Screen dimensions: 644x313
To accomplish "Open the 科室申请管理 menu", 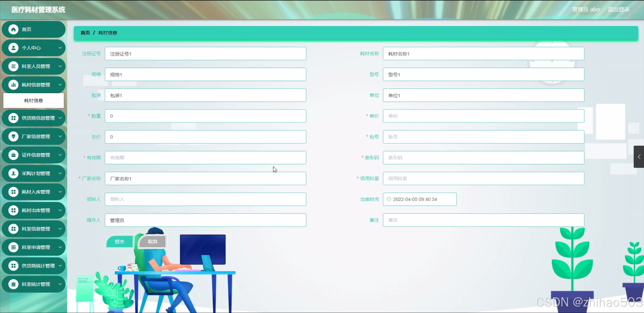I will pos(36,247).
